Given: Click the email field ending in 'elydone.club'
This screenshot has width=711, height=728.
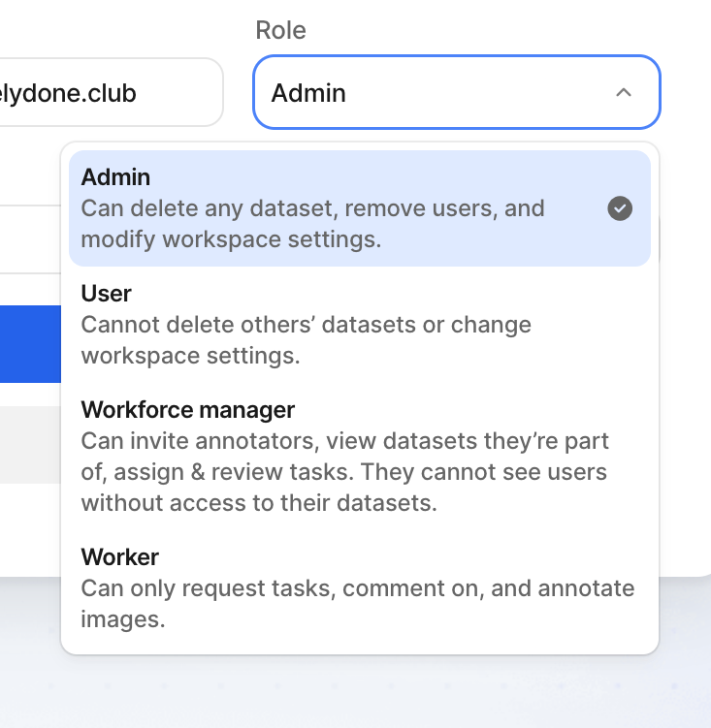Looking at the screenshot, I should point(107,93).
